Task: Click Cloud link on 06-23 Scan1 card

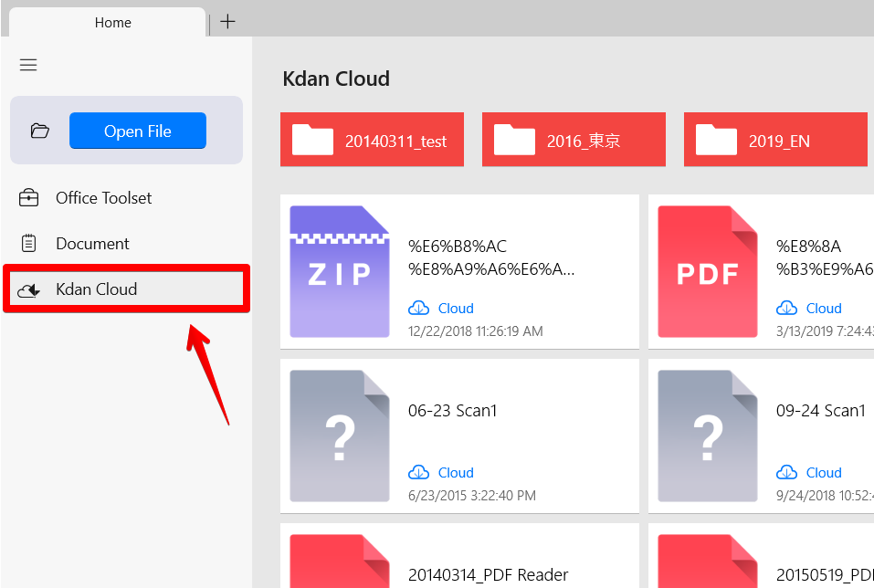Action: 456,473
